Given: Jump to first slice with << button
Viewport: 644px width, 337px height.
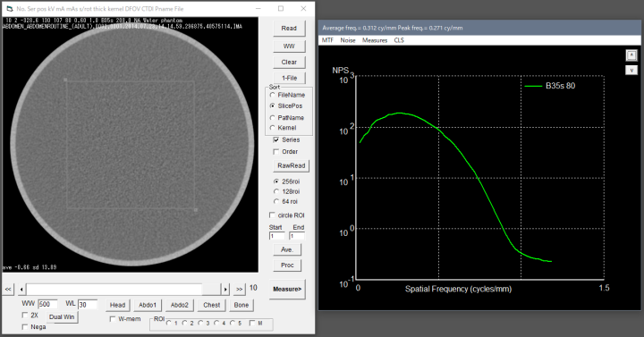Looking at the screenshot, I should pos(8,289).
